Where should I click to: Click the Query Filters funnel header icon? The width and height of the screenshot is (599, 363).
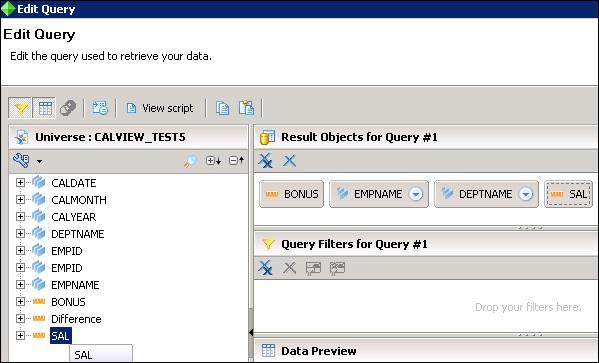268,244
